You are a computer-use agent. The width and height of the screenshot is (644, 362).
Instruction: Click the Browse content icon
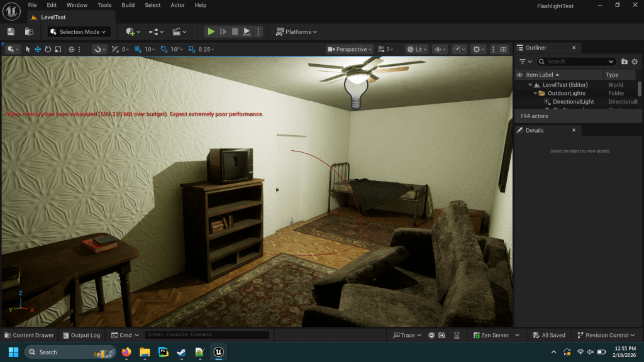[29, 31]
